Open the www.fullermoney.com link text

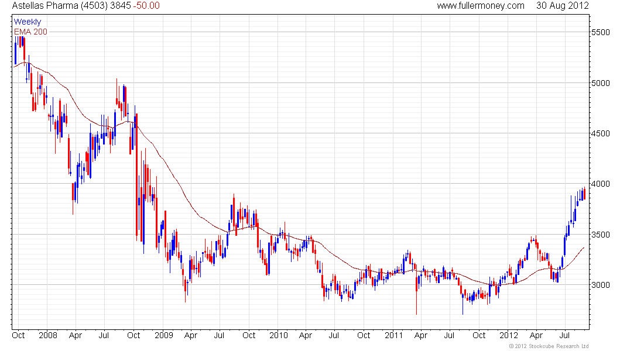click(481, 6)
